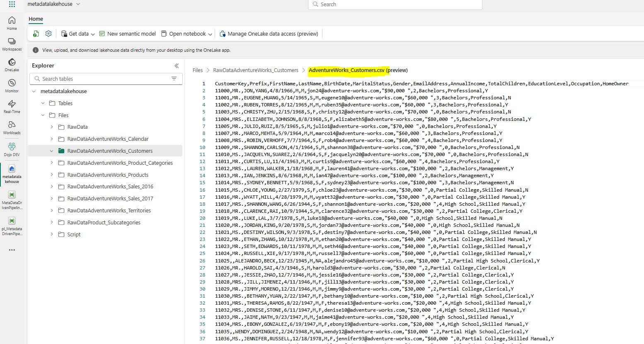
Task: Focus the top Search box
Action: (395, 5)
